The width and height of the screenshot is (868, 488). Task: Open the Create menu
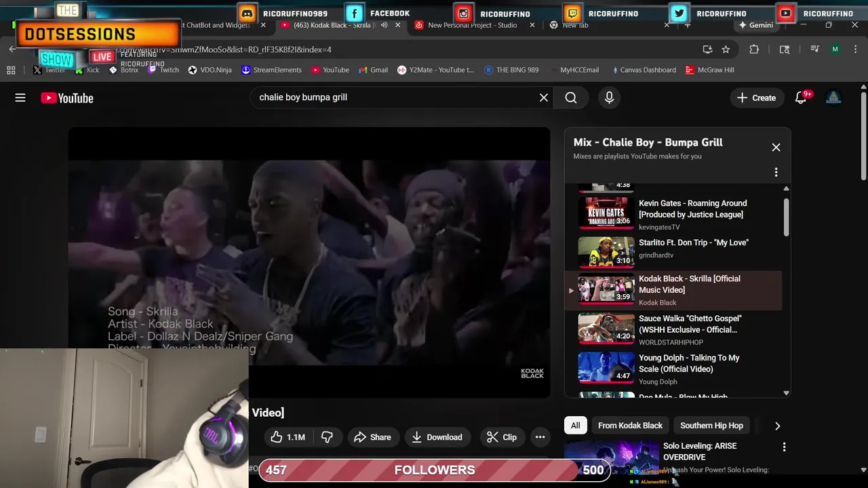click(x=757, y=98)
